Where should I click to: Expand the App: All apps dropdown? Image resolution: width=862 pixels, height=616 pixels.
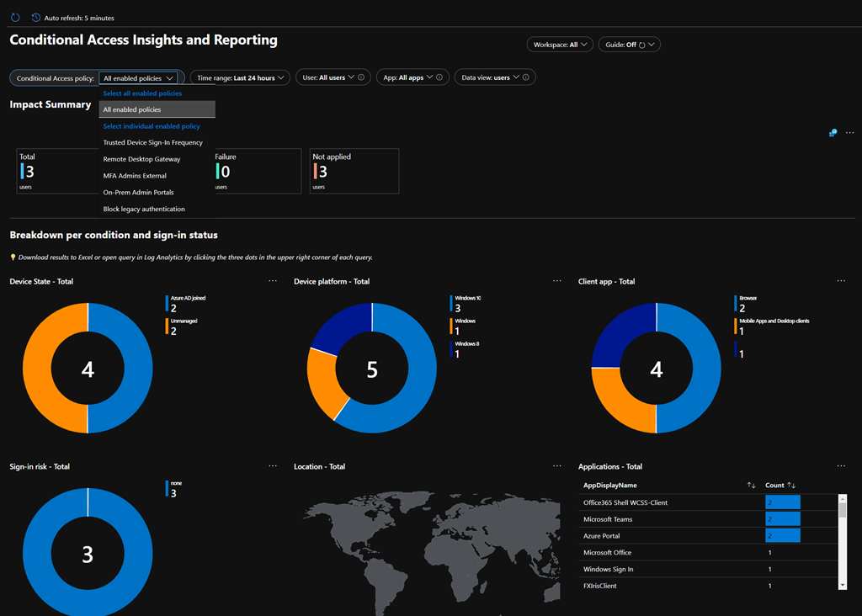pyautogui.click(x=407, y=77)
